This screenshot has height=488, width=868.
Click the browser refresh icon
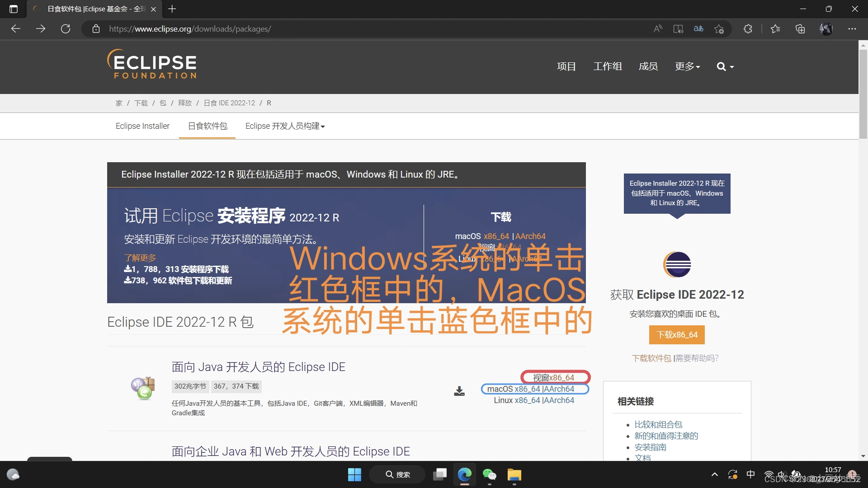(66, 29)
